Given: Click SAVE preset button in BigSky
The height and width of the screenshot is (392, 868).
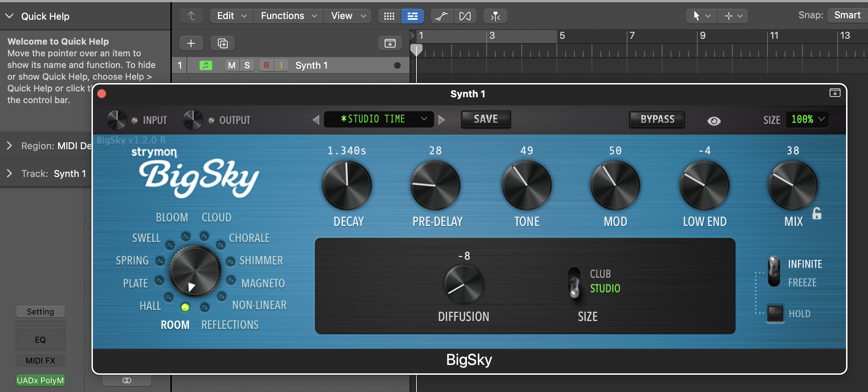Looking at the screenshot, I should coord(486,119).
